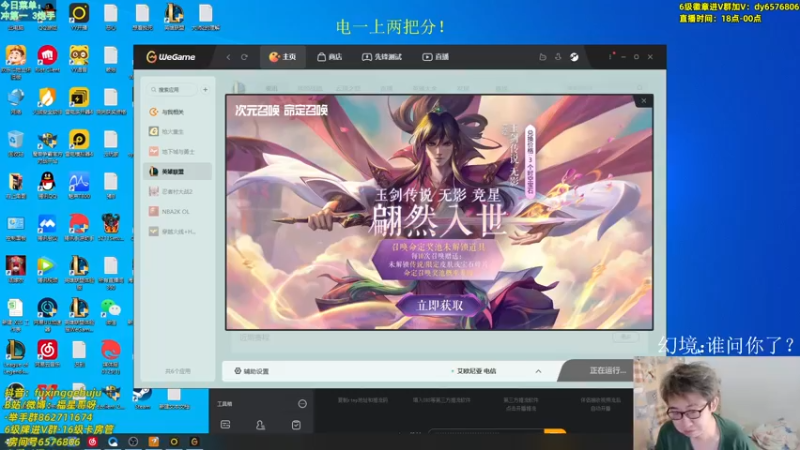
Task: Collapse 工具箱 with the minus circle icon
Action: (302, 404)
